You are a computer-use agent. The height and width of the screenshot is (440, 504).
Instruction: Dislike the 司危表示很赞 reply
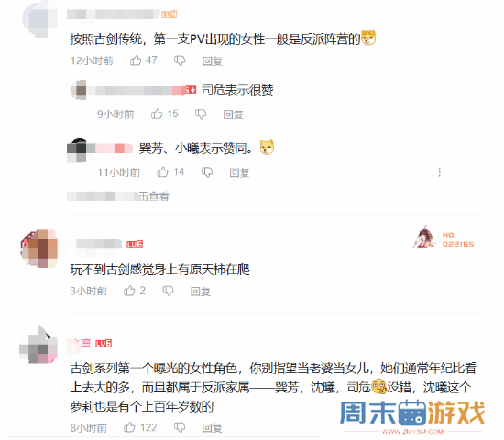[x=201, y=115]
